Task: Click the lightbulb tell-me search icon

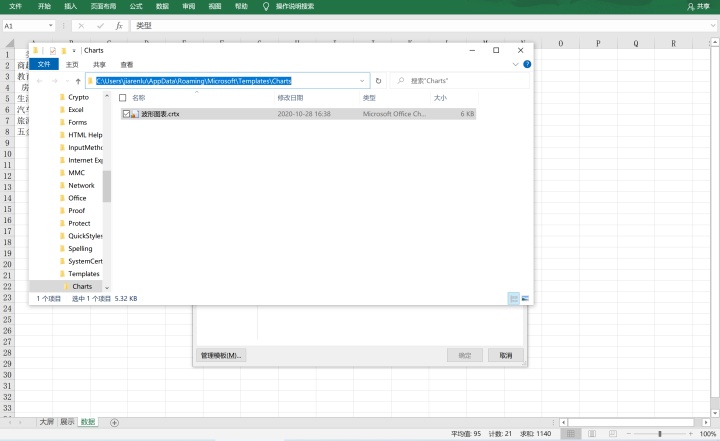Action: (265, 6)
